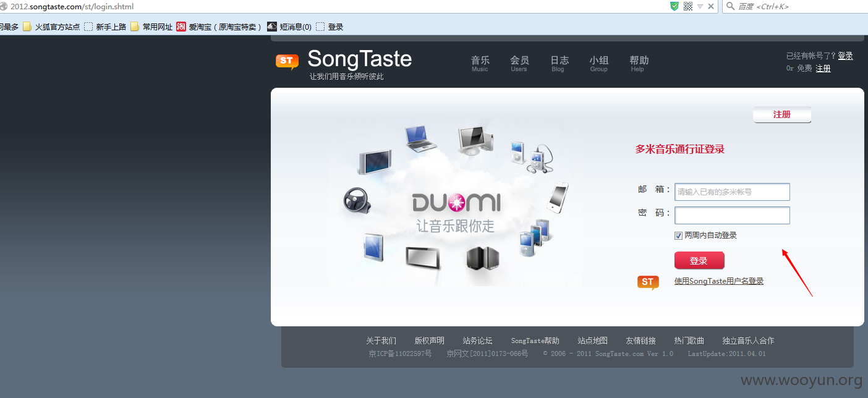Click the 京ICP备11022597号 text
This screenshot has width=868, height=398.
coord(400,354)
